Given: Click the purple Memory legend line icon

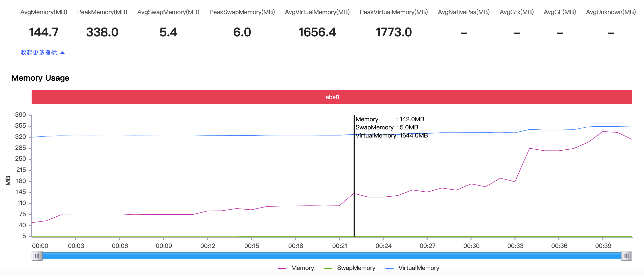Looking at the screenshot, I should click(282, 268).
